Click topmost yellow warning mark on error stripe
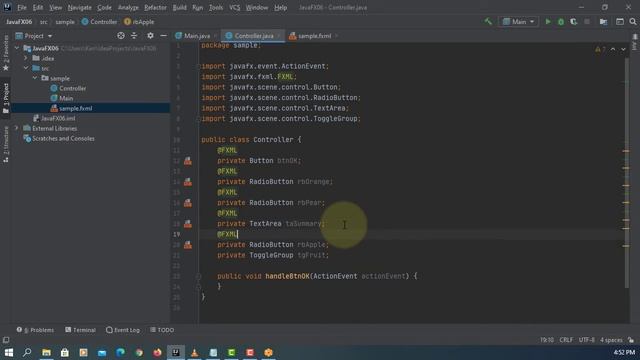Screen dimensions: 640x360 pyautogui.click(x=626, y=151)
